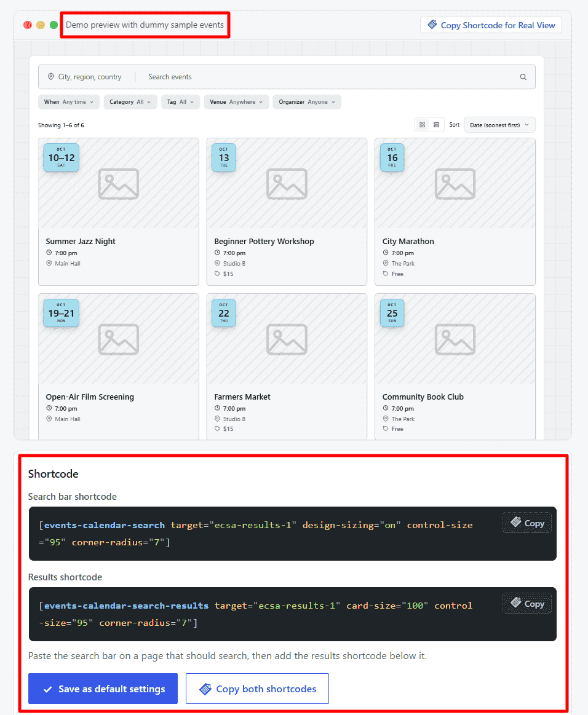This screenshot has height=715, width=588.
Task: Click the green window dot
Action: (x=54, y=25)
